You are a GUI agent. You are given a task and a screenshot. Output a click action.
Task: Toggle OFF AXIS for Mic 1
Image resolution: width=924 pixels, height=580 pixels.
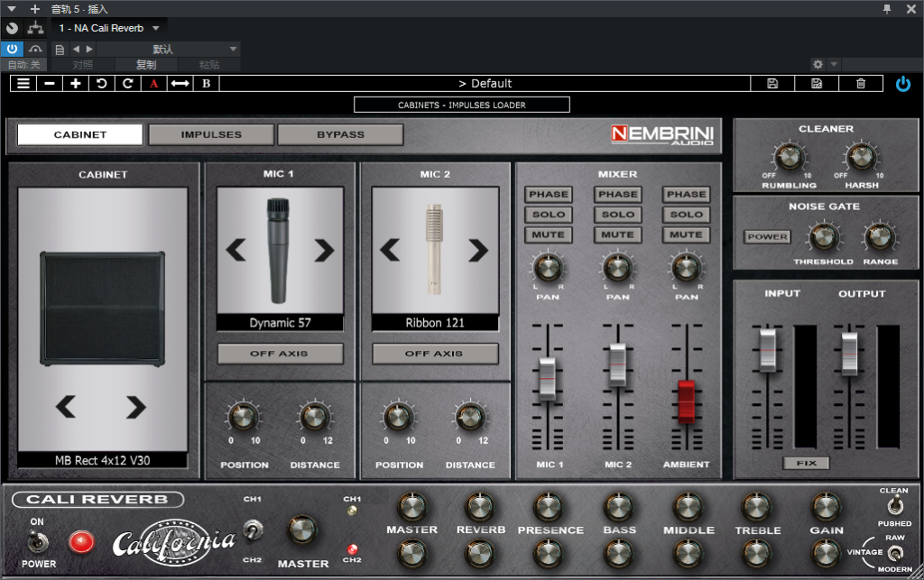tap(280, 354)
